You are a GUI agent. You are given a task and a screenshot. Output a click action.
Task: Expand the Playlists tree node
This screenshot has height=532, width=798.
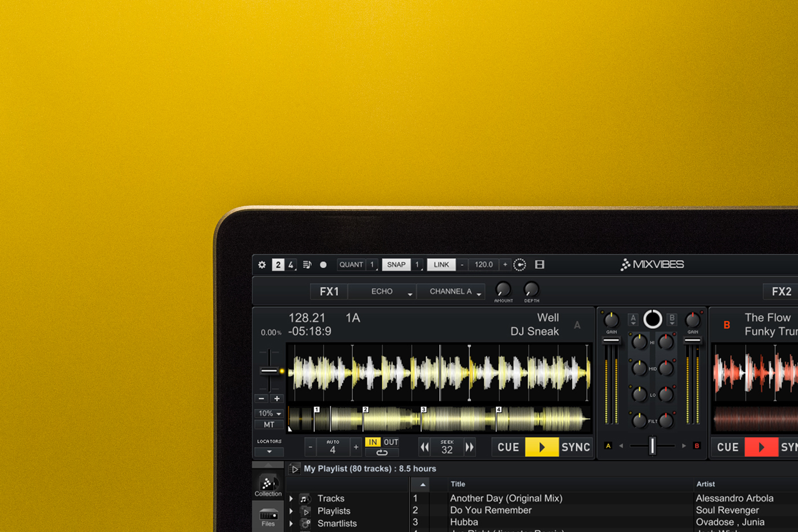coord(291,511)
